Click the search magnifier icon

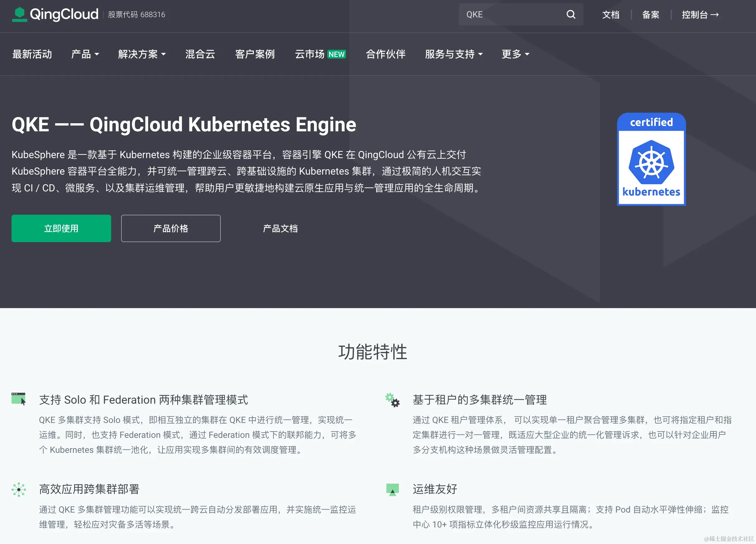tap(571, 14)
